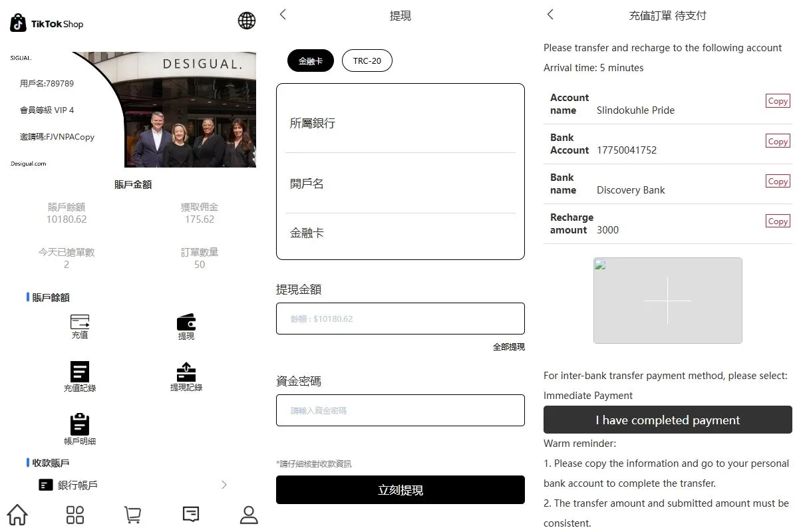Screen dimensions: 801x532
Task: Select the 金融卡 payment method pill
Action: [311, 61]
